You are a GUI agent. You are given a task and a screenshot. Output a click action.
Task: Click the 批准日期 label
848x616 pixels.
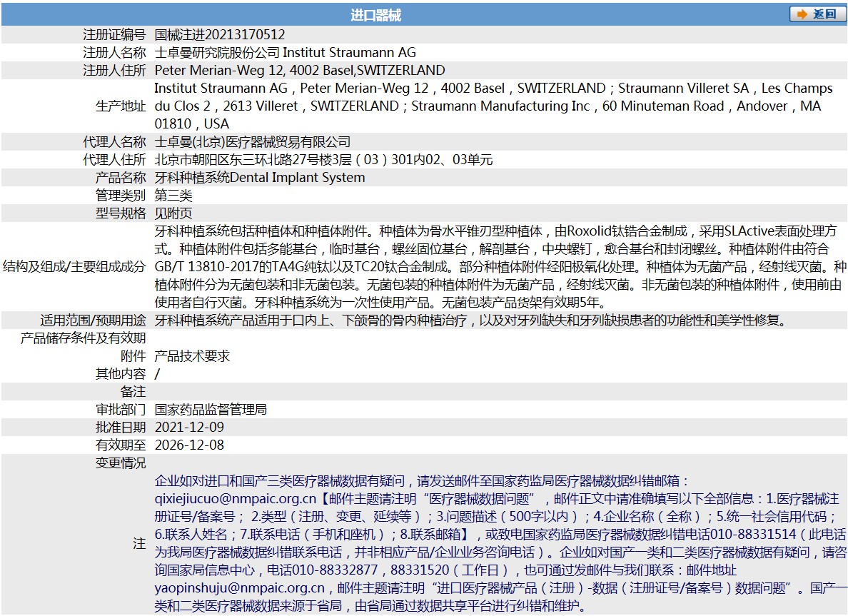pyautogui.click(x=121, y=428)
